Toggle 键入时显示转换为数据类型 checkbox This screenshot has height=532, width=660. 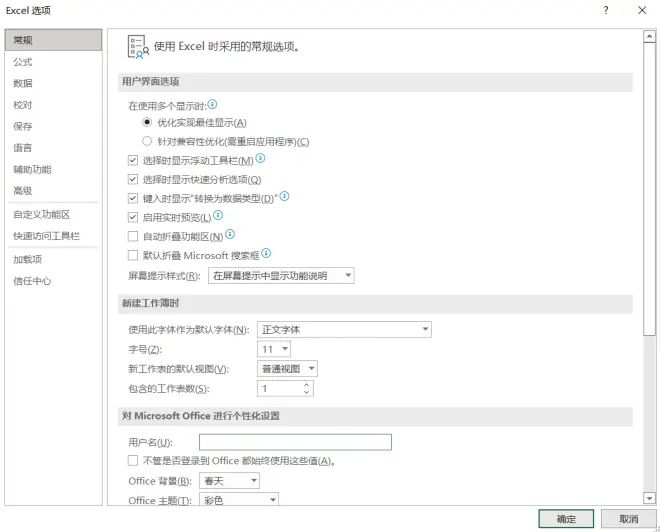click(x=133, y=198)
